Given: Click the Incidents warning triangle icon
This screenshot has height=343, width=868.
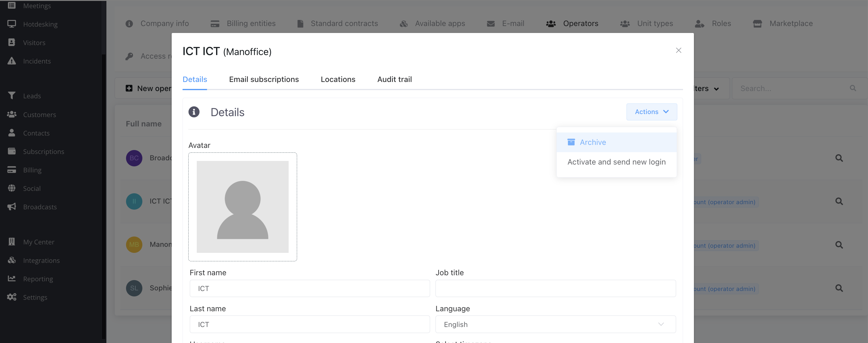Looking at the screenshot, I should point(11,61).
